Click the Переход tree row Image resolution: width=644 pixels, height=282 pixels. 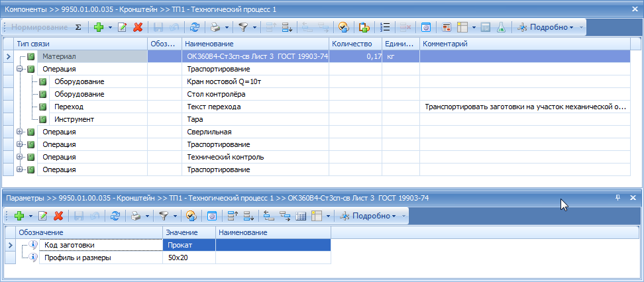tap(98, 107)
